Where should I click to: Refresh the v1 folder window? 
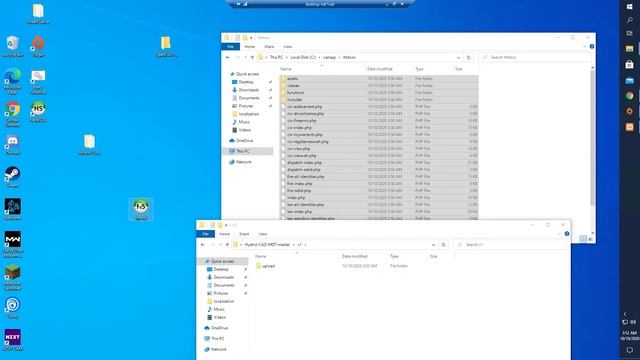click(443, 245)
